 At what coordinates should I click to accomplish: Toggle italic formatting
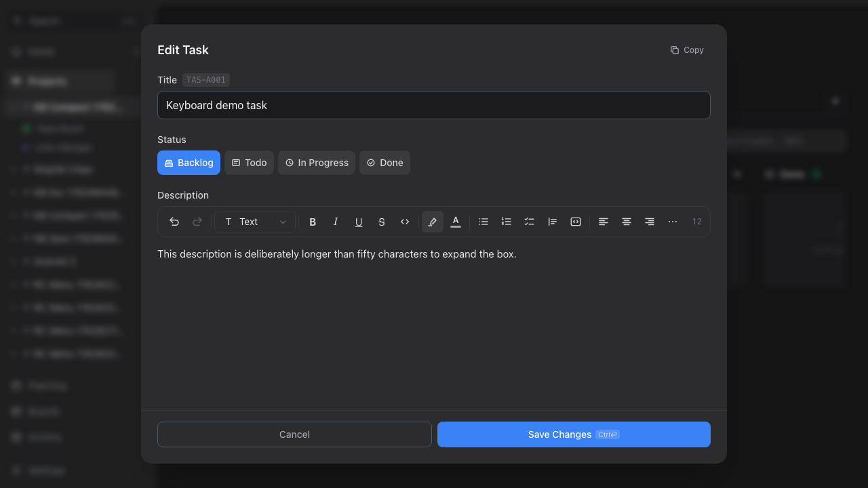(x=336, y=222)
